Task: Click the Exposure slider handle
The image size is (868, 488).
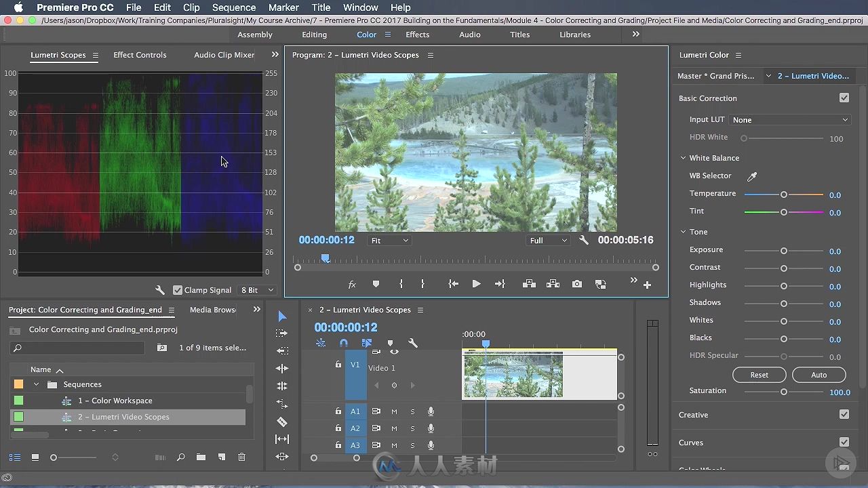Action: pyautogui.click(x=784, y=251)
